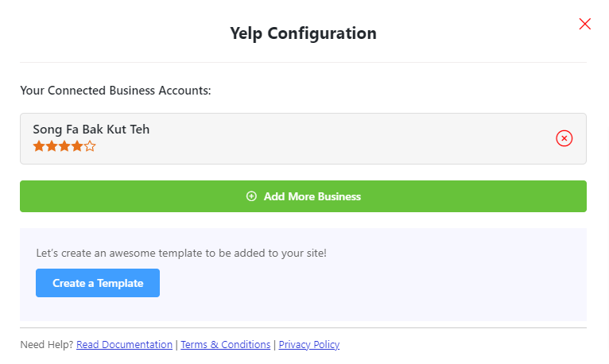Click the word Template in the blue button
Image resolution: width=609 pixels, height=364 pixels.
[x=120, y=283]
